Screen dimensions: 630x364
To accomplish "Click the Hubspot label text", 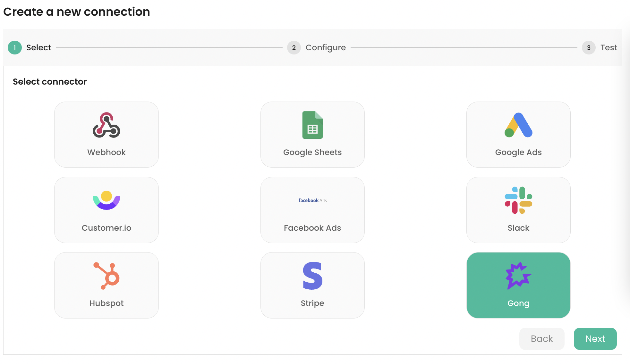I will tap(106, 303).
